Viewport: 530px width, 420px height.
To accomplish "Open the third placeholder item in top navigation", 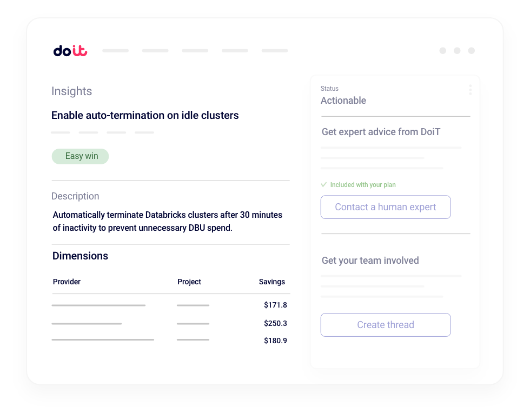I will (x=195, y=51).
